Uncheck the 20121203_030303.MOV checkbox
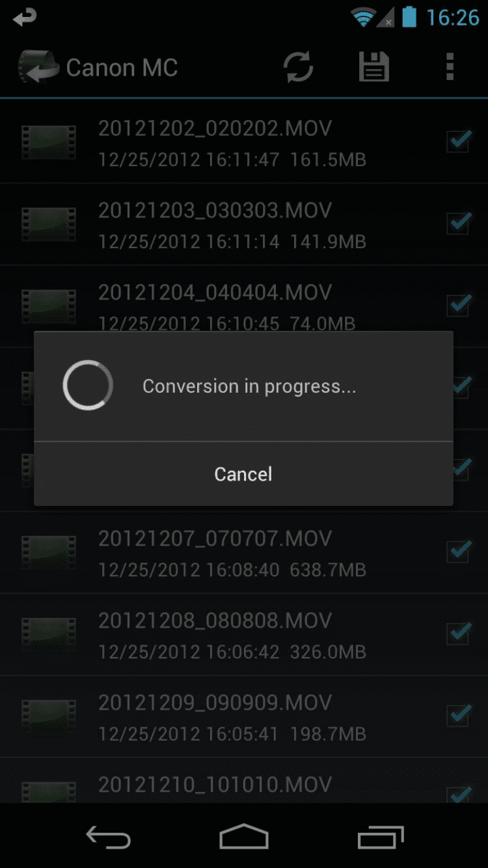This screenshot has width=488, height=868. coord(459,223)
